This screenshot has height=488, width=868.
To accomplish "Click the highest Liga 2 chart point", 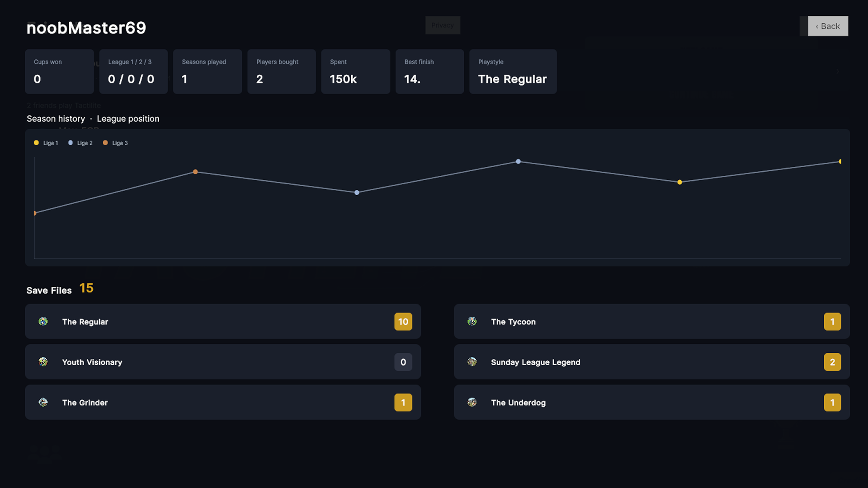I will pos(518,161).
